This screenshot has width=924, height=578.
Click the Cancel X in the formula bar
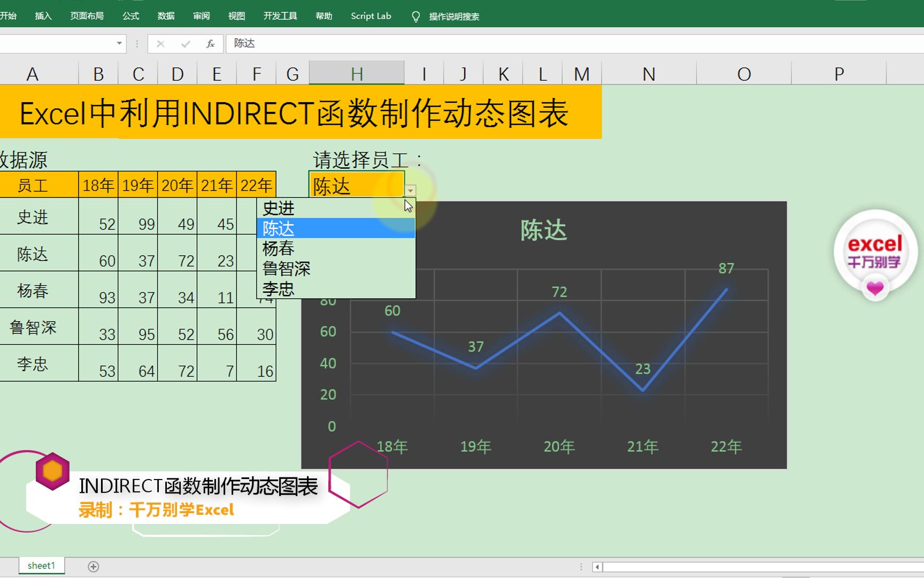[160, 43]
